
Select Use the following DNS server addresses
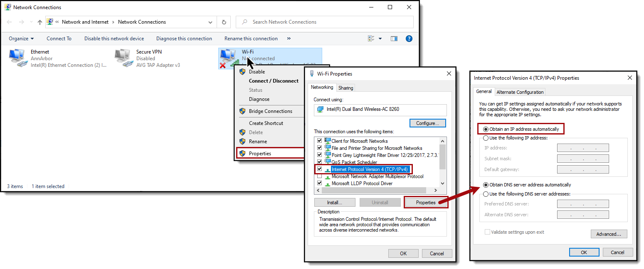pyautogui.click(x=486, y=194)
